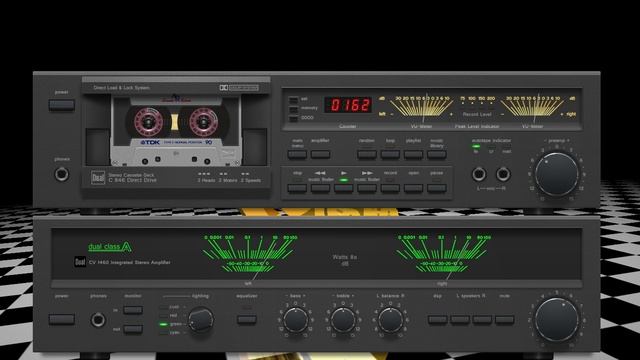
Task: Click the right mic input jack
Action: [x=503, y=174]
